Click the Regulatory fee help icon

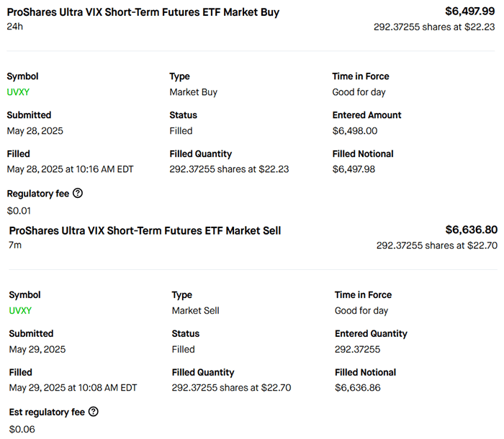tap(78, 194)
